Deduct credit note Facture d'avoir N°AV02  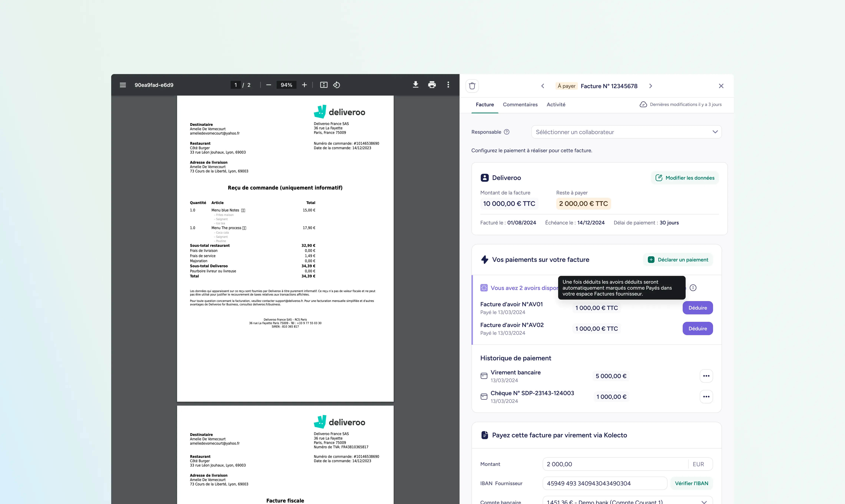coord(697,329)
